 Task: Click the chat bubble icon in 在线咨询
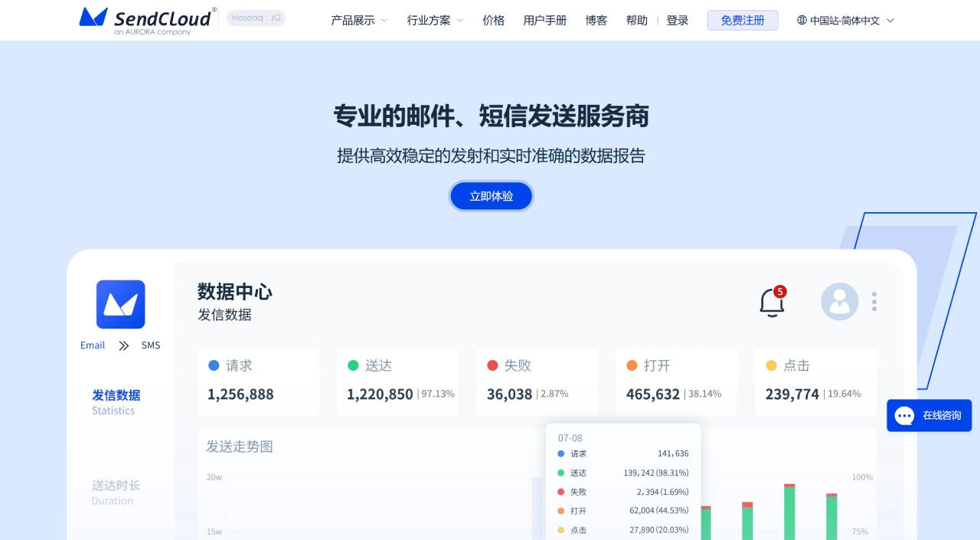[x=904, y=416]
